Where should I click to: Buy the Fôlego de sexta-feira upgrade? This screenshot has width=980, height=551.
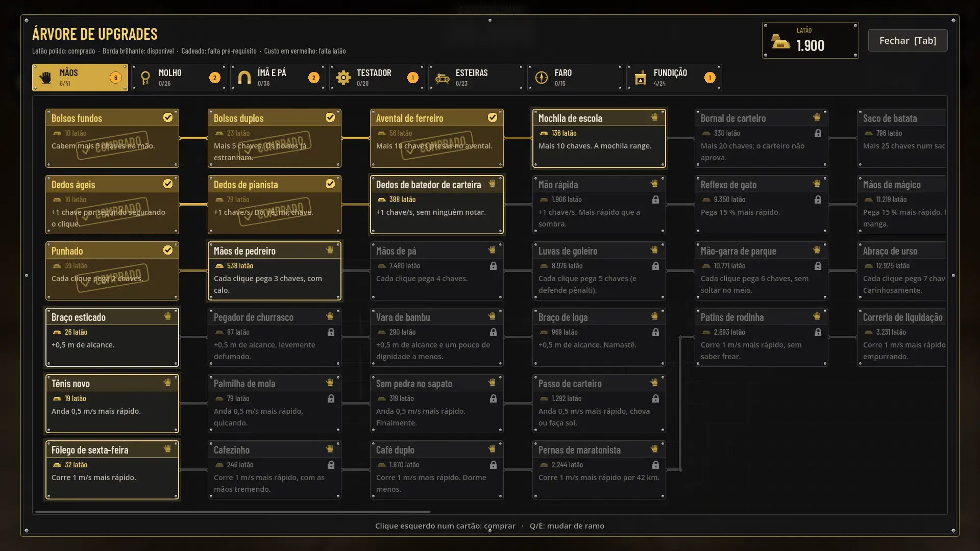(x=112, y=470)
